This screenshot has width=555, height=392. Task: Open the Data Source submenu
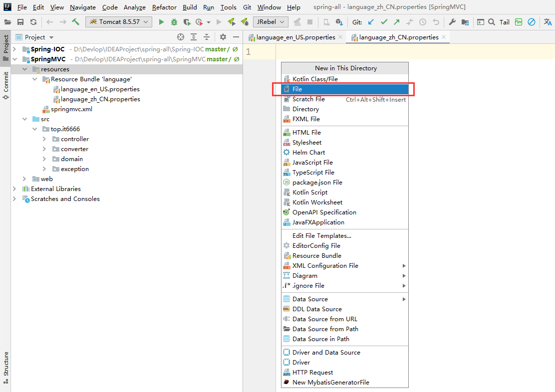(x=345, y=299)
